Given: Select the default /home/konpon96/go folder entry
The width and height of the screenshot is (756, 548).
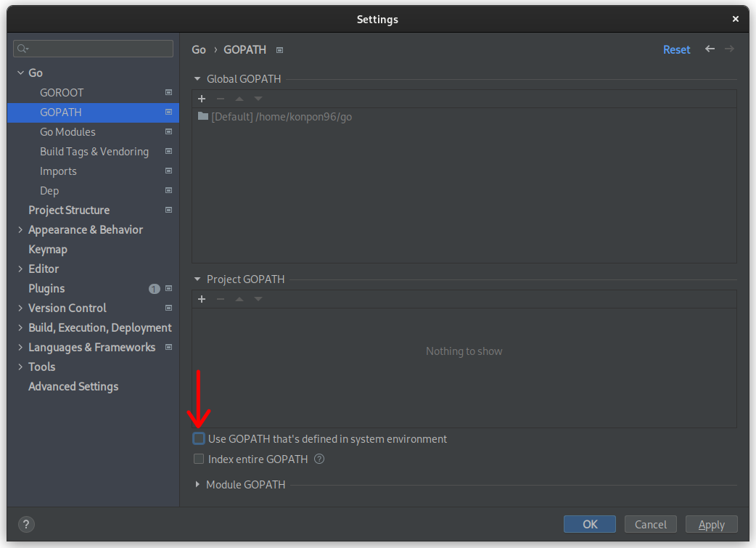Looking at the screenshot, I should (x=276, y=116).
